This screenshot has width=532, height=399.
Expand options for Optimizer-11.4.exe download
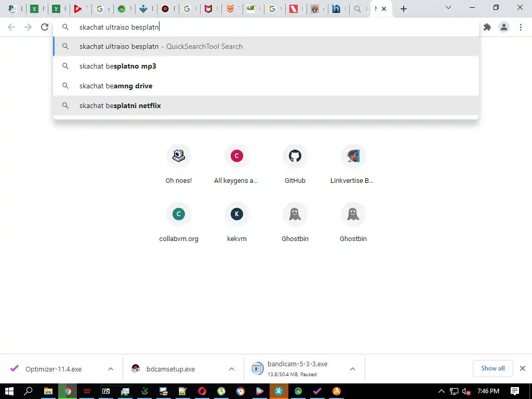click(x=111, y=369)
